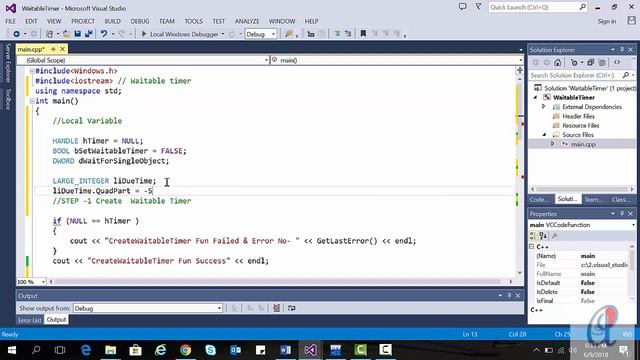This screenshot has width=640, height=360.
Task: Click the Open File toolbar icon
Action: [67, 34]
